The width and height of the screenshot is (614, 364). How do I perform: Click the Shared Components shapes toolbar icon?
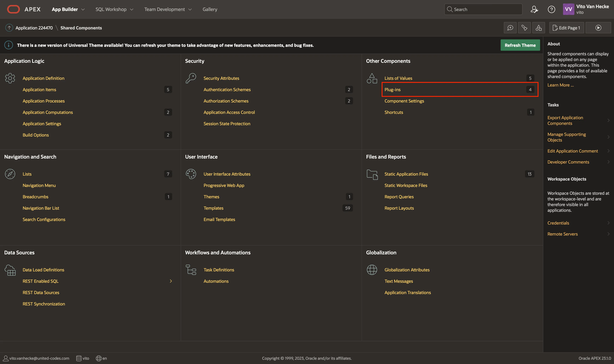(x=538, y=28)
